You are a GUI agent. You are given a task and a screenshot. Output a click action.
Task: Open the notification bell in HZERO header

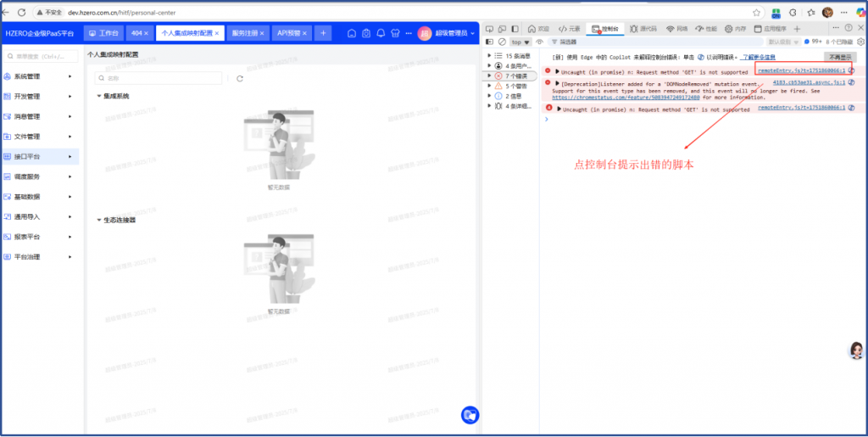381,33
